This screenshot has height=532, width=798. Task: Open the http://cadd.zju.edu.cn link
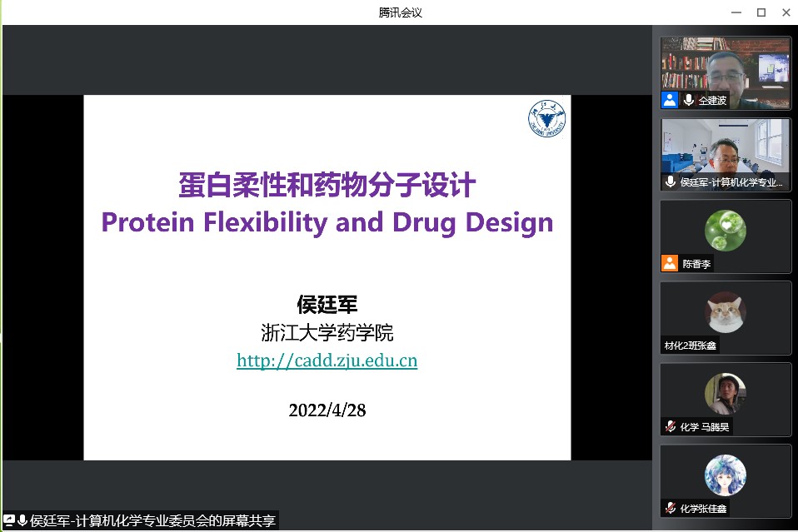point(327,360)
